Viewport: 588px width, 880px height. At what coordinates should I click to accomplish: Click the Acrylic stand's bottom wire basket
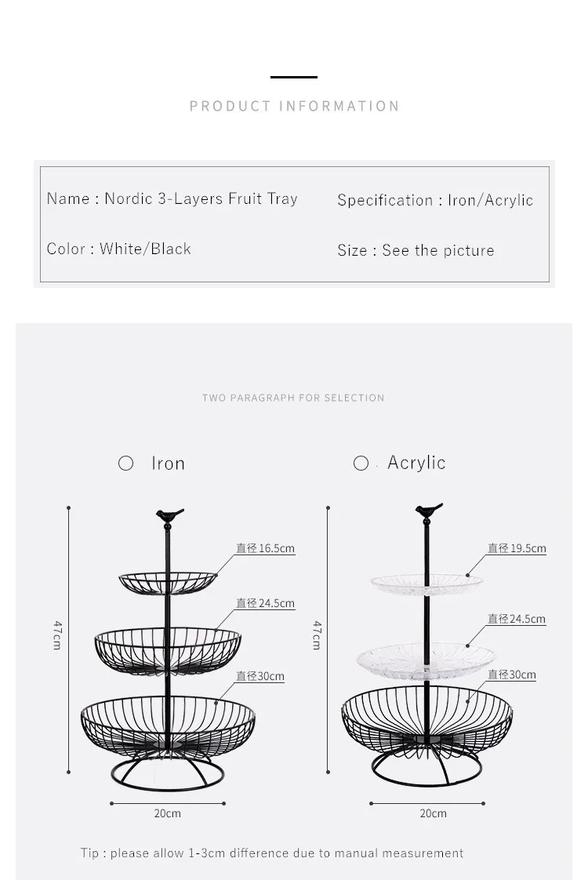click(x=427, y=720)
